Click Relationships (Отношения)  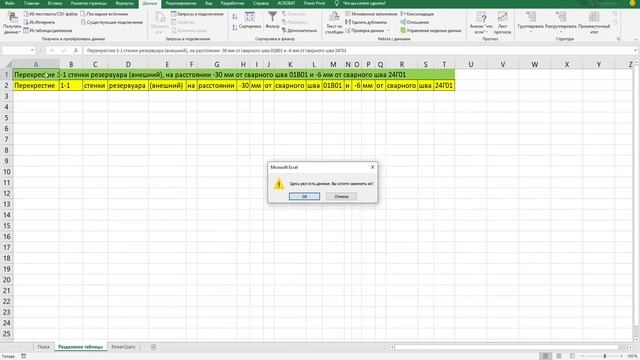coord(414,22)
